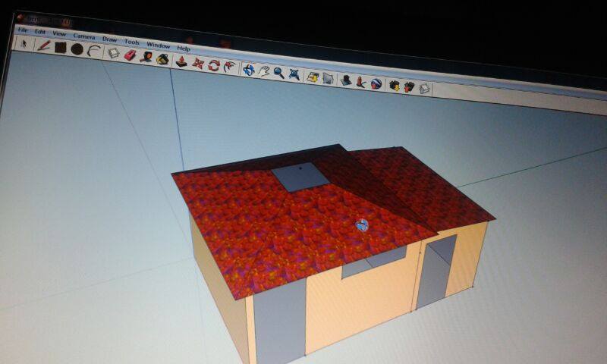Image resolution: width=607 pixels, height=364 pixels.
Task: Click the Share Model upload icon
Action: (409, 87)
